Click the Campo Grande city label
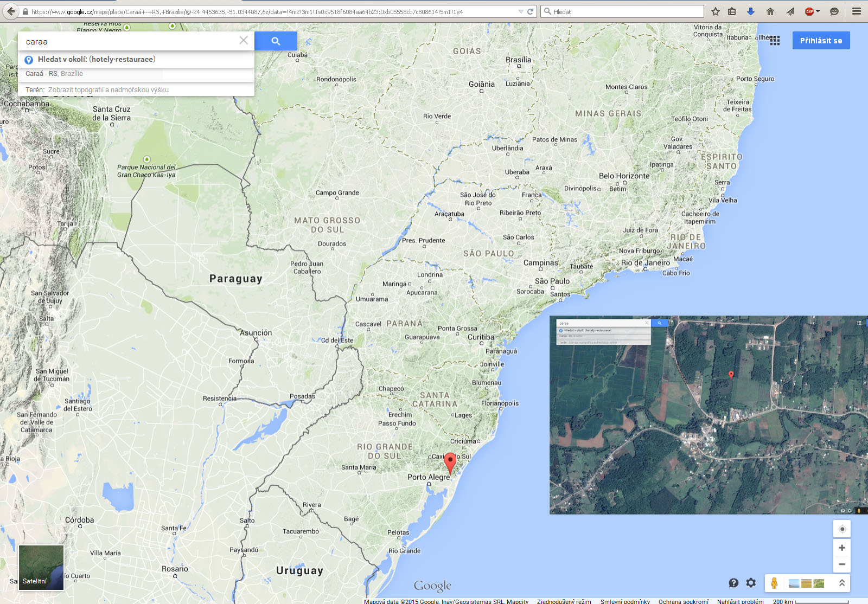Viewport: 868px width, 604px height. pos(337,193)
